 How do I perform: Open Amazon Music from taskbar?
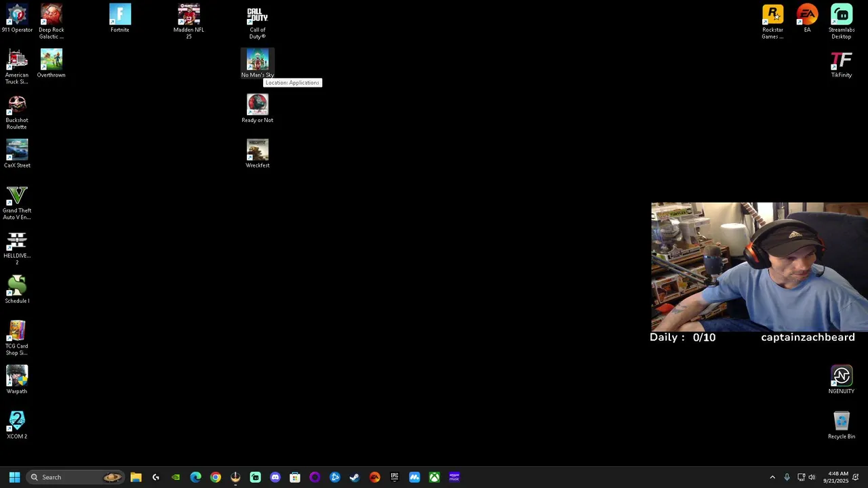click(x=454, y=477)
